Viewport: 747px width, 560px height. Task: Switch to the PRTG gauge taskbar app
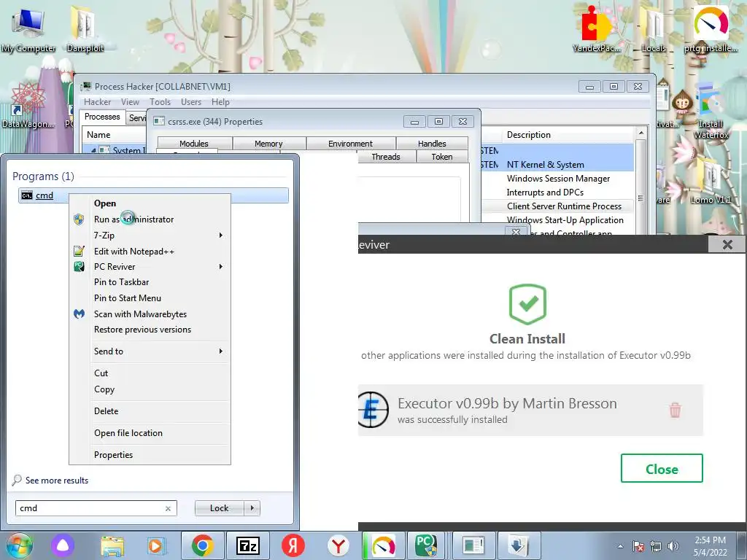click(384, 545)
